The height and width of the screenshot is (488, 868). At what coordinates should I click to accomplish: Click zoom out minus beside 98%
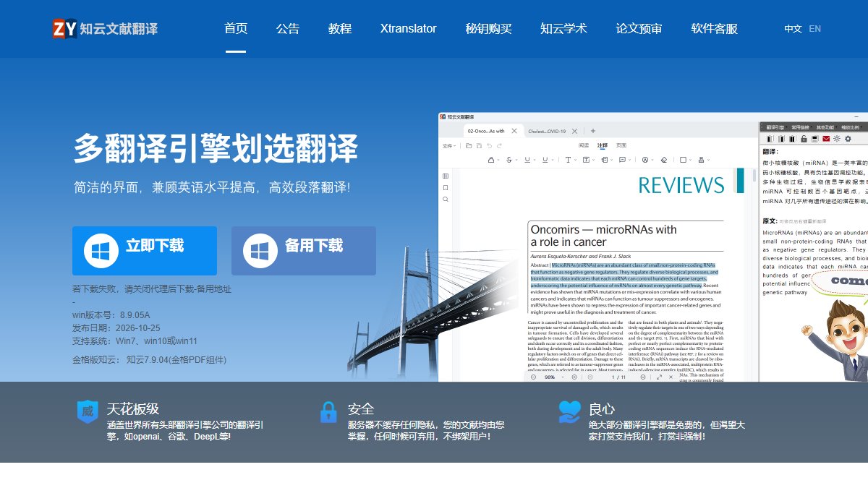(533, 377)
